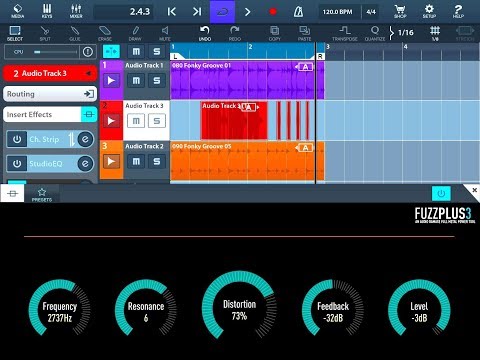The height and width of the screenshot is (360, 480).
Task: Adjust the Feedback knob
Action: (x=333, y=307)
